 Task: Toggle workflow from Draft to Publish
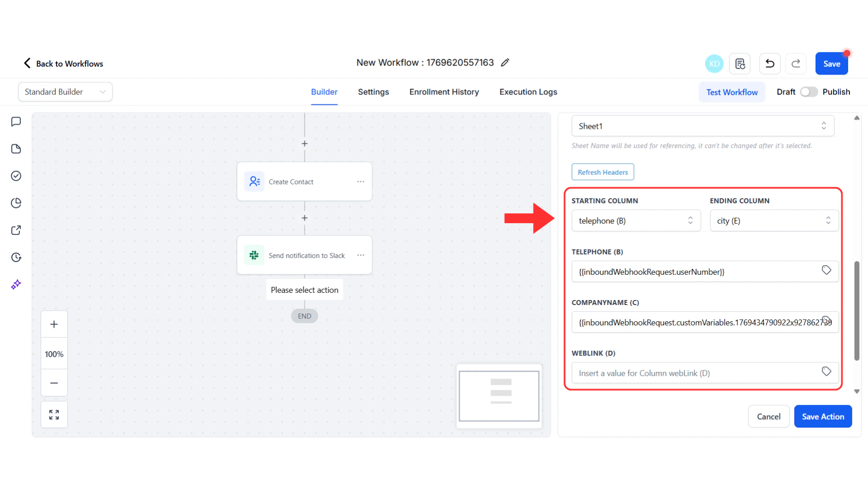809,91
